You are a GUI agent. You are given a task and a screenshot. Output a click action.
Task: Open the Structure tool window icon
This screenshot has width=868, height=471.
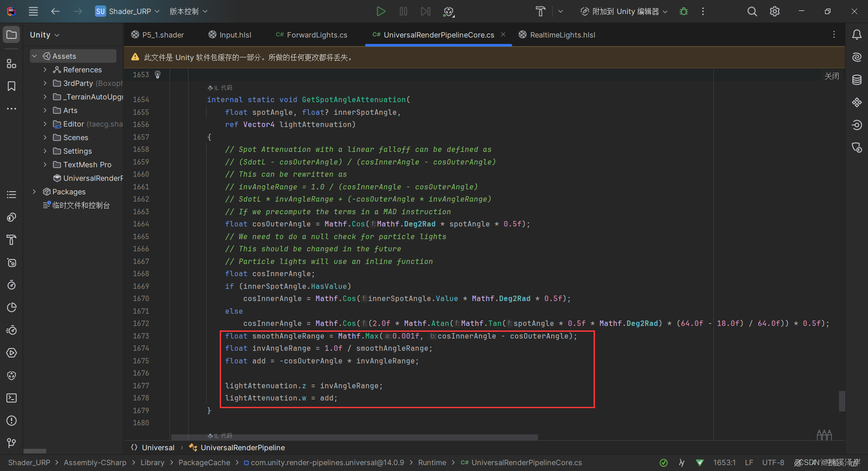click(12, 64)
